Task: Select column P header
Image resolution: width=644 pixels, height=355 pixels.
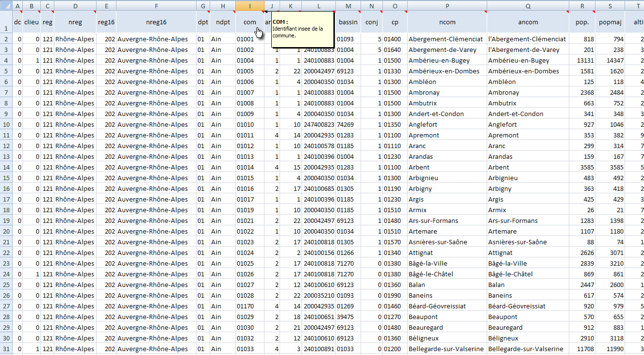Action: (446, 5)
